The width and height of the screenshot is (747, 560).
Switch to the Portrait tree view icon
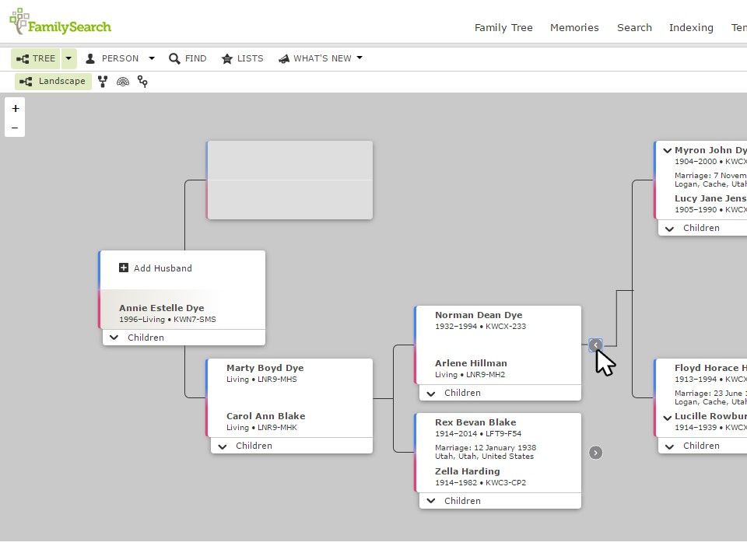pyautogui.click(x=103, y=82)
